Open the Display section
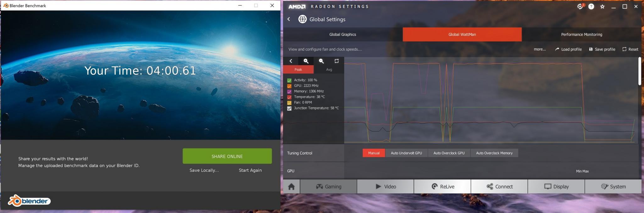Image resolution: width=644 pixels, height=213 pixels. point(556,187)
